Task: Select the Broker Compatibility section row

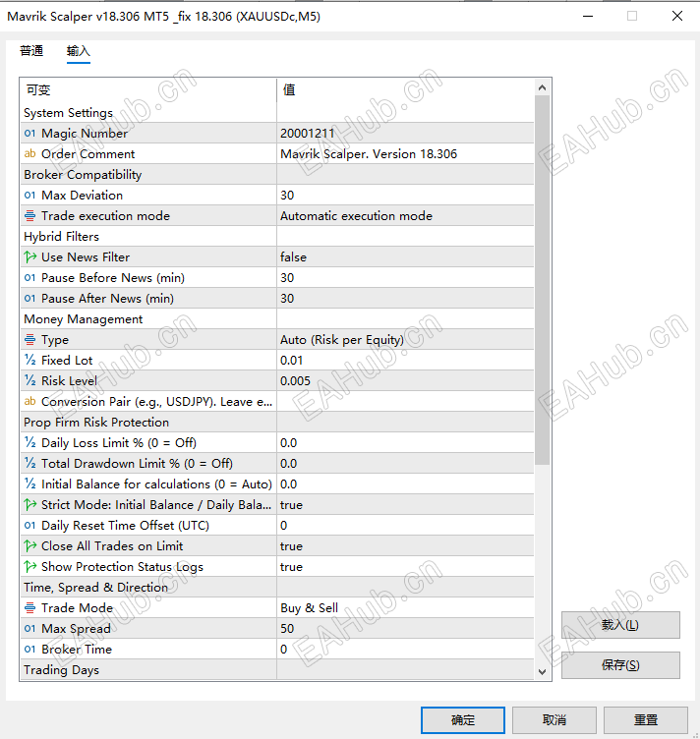Action: pyautogui.click(x=277, y=174)
